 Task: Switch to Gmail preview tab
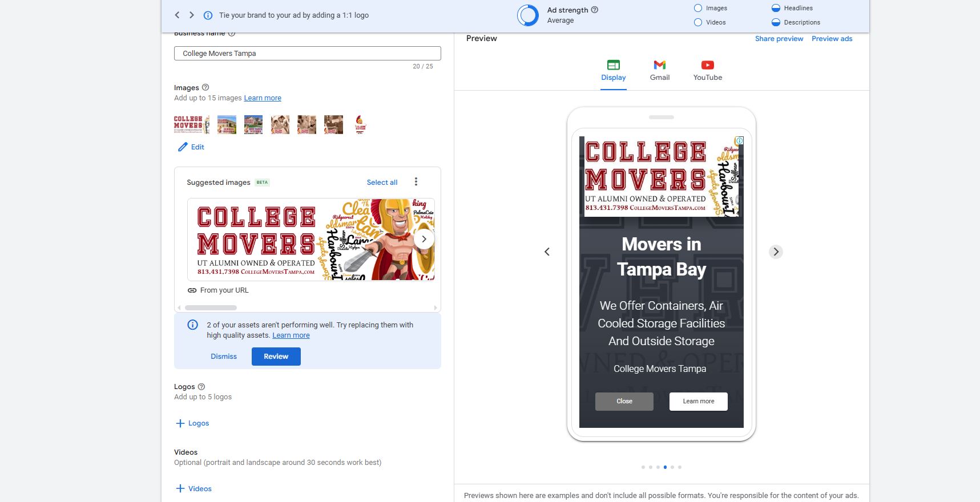(660, 71)
